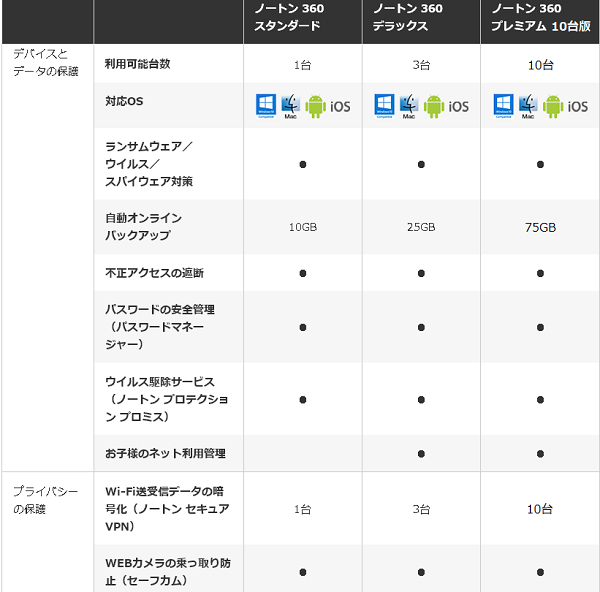The image size is (600, 592).
Task: Click WEBカメラ dot in デラックス column
Action: (x=421, y=572)
